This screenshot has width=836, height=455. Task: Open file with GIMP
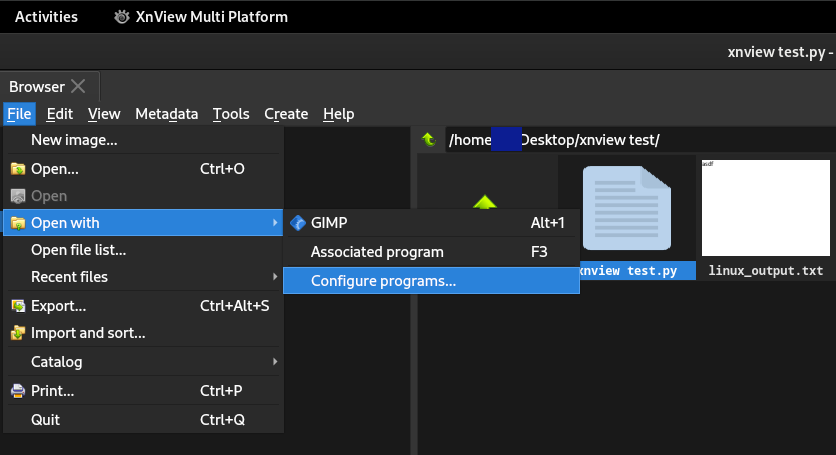click(x=431, y=223)
